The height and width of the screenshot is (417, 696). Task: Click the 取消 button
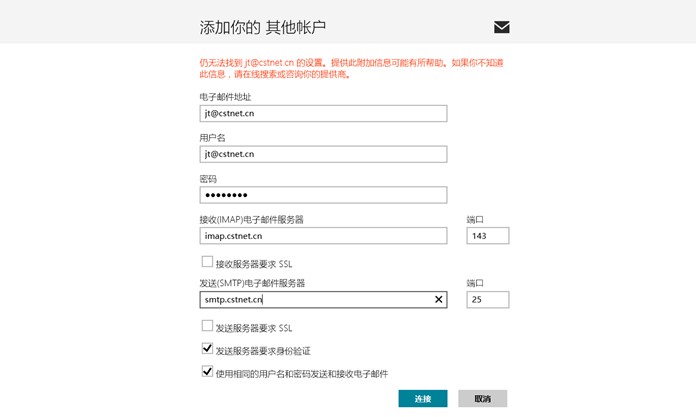point(482,399)
